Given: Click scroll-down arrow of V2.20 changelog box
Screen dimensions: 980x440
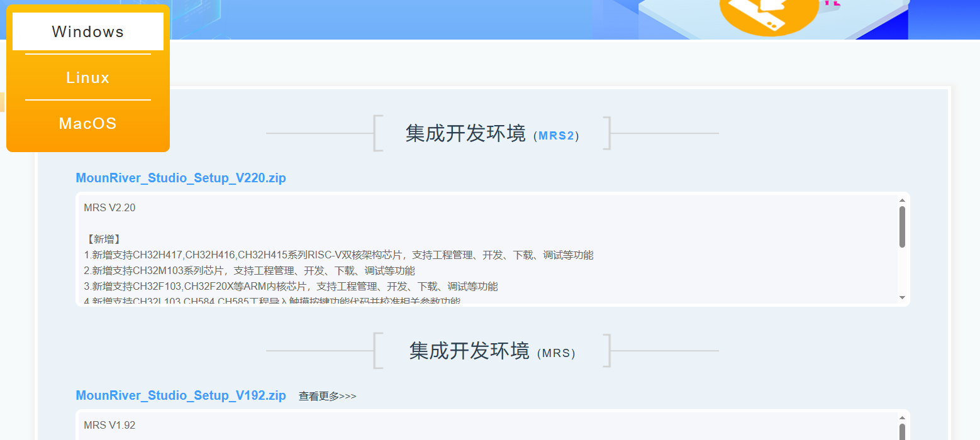Looking at the screenshot, I should 902,297.
